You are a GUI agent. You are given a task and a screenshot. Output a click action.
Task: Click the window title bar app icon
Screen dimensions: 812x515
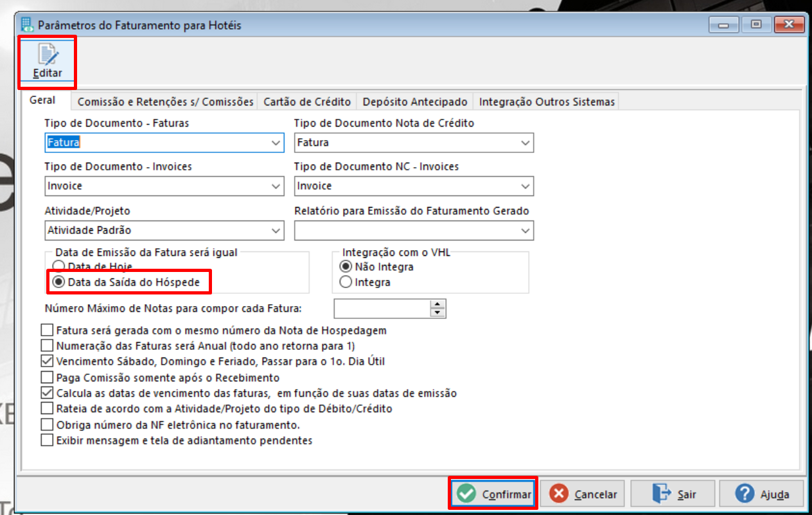point(27,25)
